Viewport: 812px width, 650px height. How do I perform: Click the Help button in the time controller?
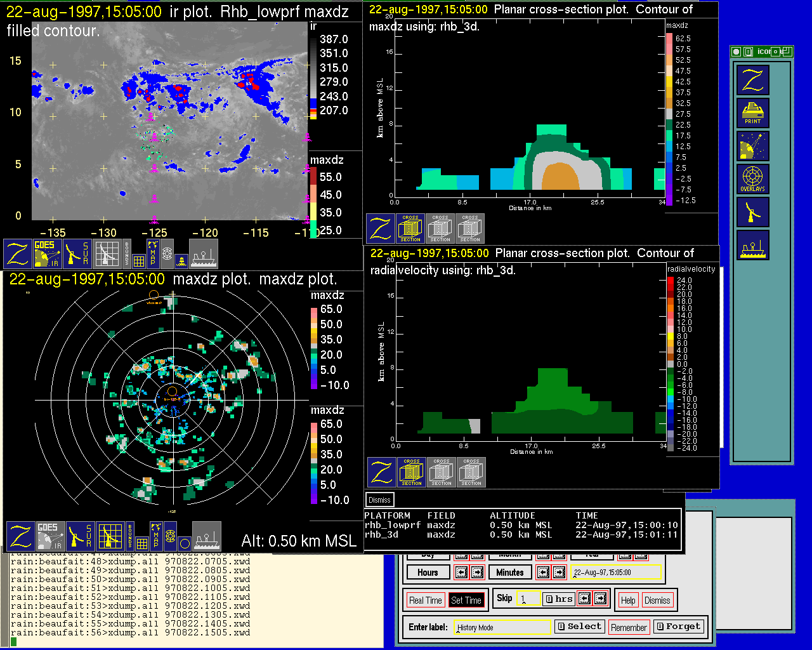(628, 600)
